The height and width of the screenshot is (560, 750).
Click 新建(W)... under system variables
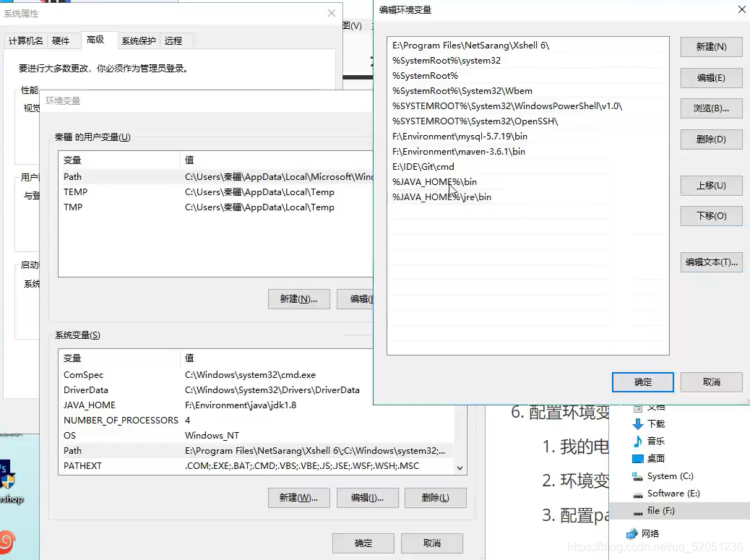coord(299,498)
